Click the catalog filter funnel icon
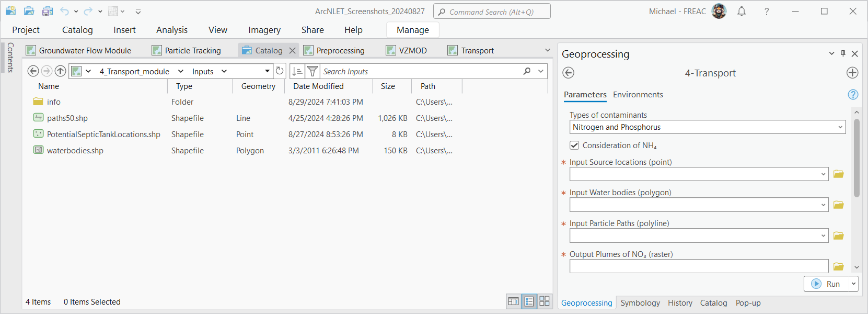This screenshot has height=314, width=868. click(x=313, y=71)
